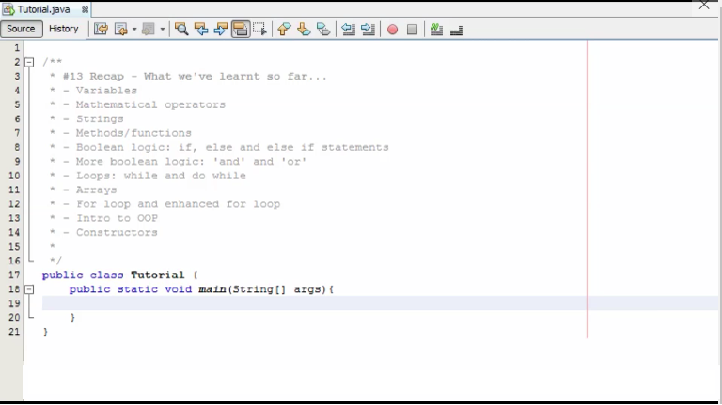The width and height of the screenshot is (722, 405).
Task: Click the Uncomment lines icon
Action: coord(456,29)
